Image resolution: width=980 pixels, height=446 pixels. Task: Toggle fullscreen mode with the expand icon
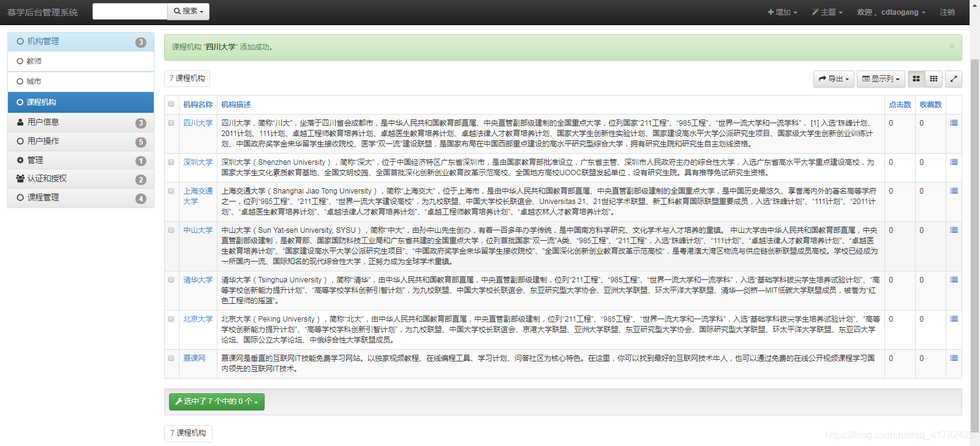click(954, 79)
